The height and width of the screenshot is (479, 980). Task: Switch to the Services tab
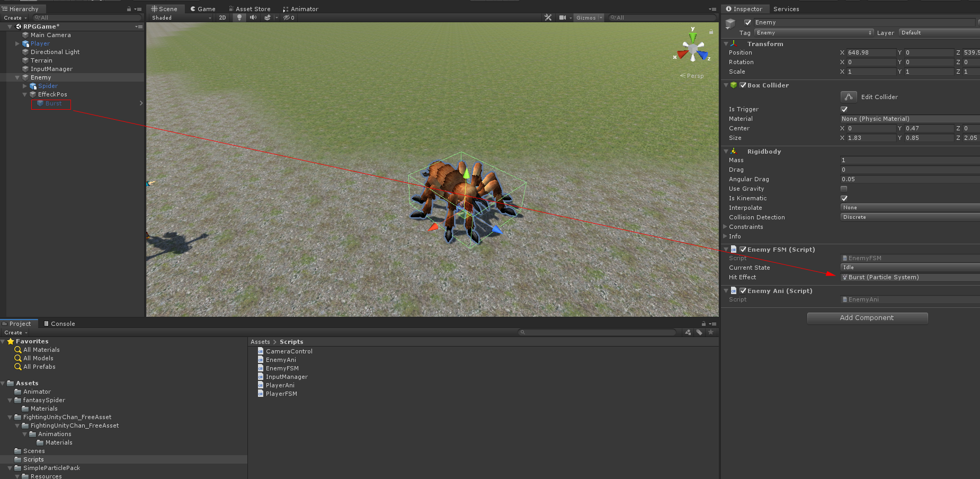[x=786, y=9]
